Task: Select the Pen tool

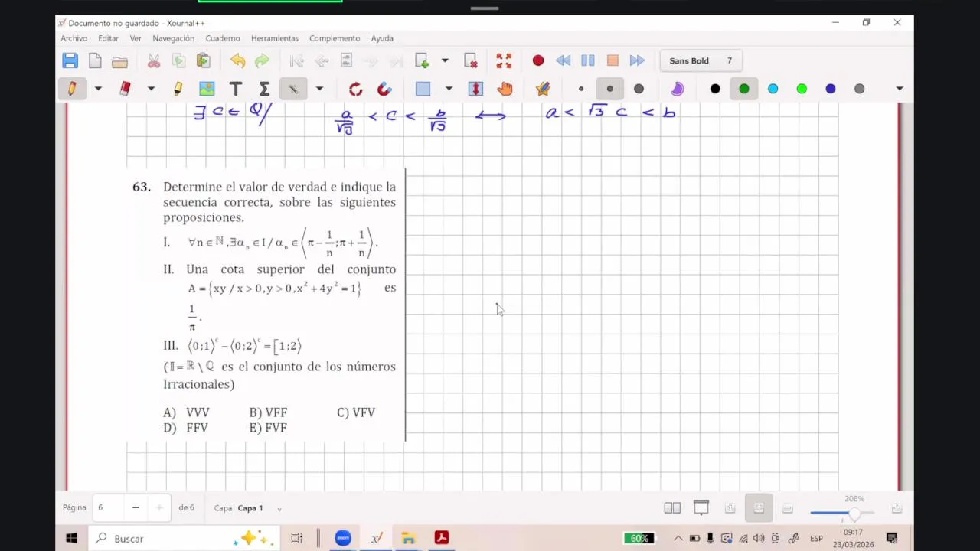Action: pos(72,89)
